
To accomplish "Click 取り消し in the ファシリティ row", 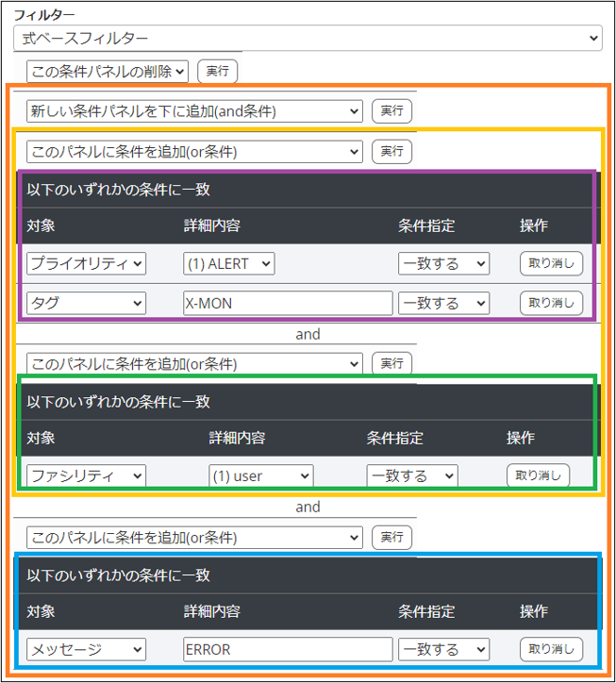I will point(538,475).
